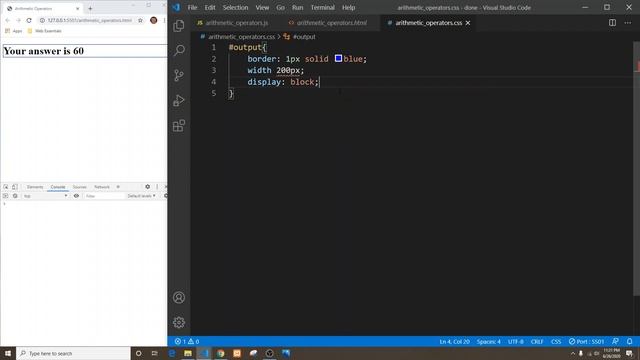This screenshot has height=360, width=640.
Task: Open the Help menu
Action: tap(348, 7)
